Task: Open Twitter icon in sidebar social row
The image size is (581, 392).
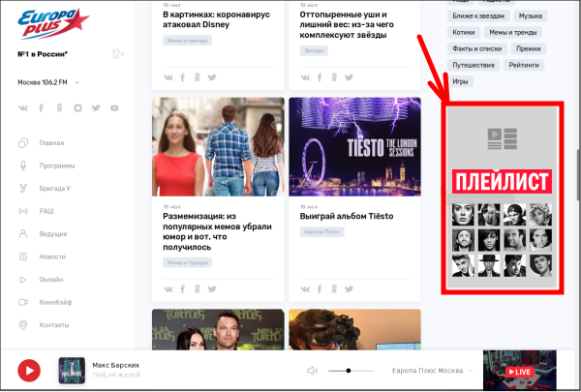Action: coord(96,107)
